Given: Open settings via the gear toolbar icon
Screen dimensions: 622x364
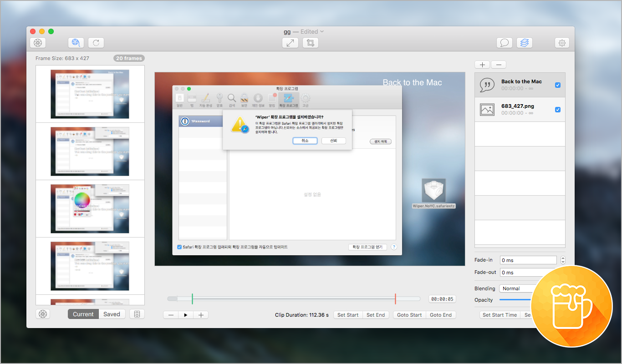Looking at the screenshot, I should 562,43.
